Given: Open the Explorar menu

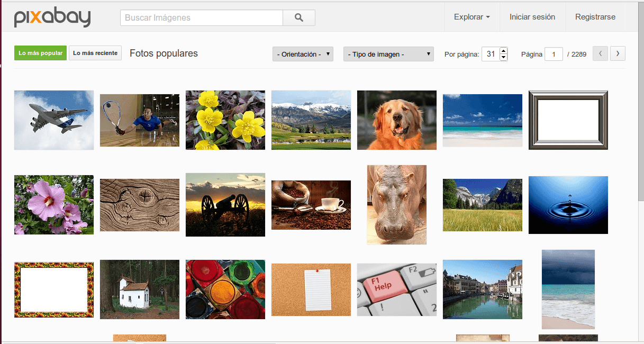Looking at the screenshot, I should pos(471,17).
